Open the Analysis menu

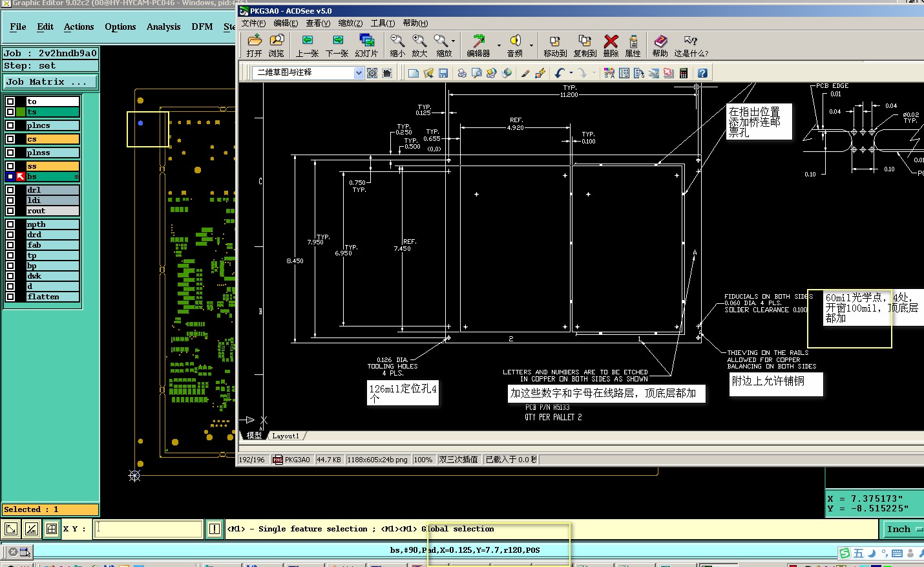(x=163, y=27)
